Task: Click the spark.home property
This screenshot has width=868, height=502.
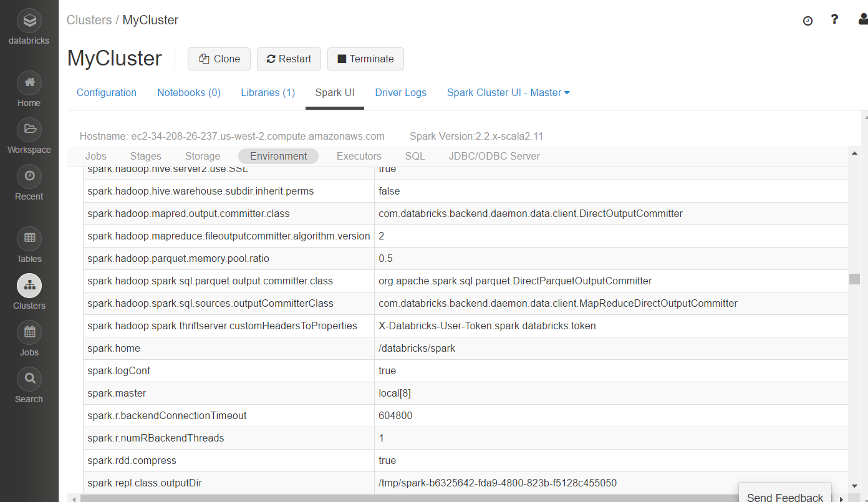Action: [113, 348]
